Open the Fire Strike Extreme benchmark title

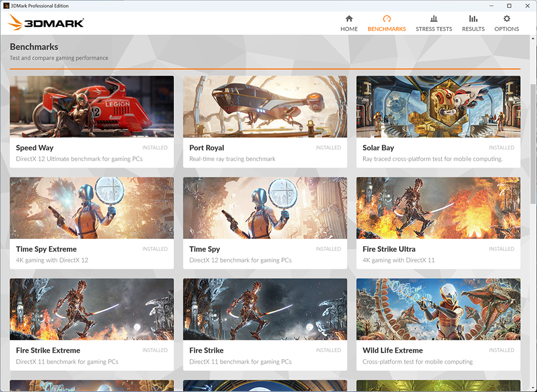pos(48,350)
